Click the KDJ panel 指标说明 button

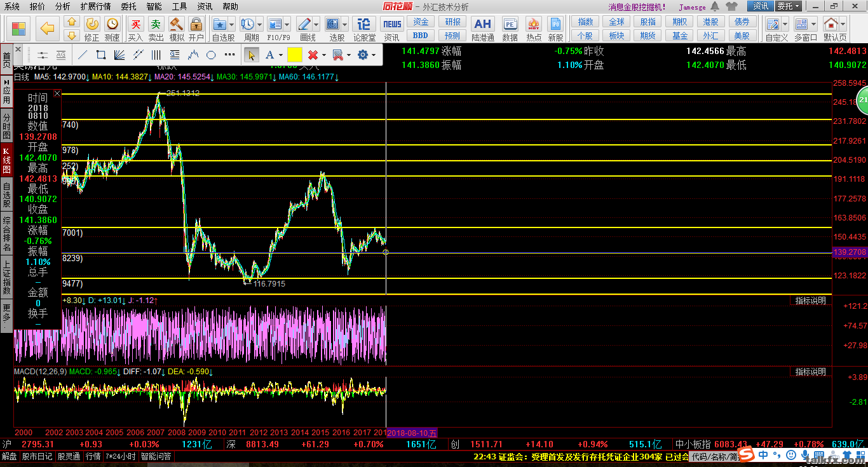(811, 301)
